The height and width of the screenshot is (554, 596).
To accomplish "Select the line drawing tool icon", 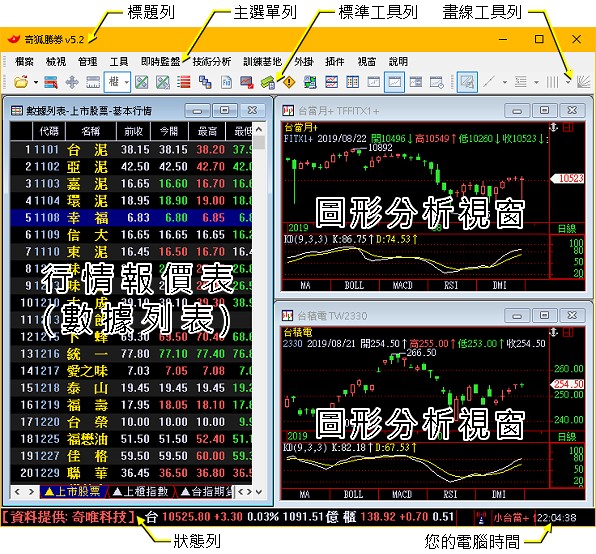I will [489, 82].
